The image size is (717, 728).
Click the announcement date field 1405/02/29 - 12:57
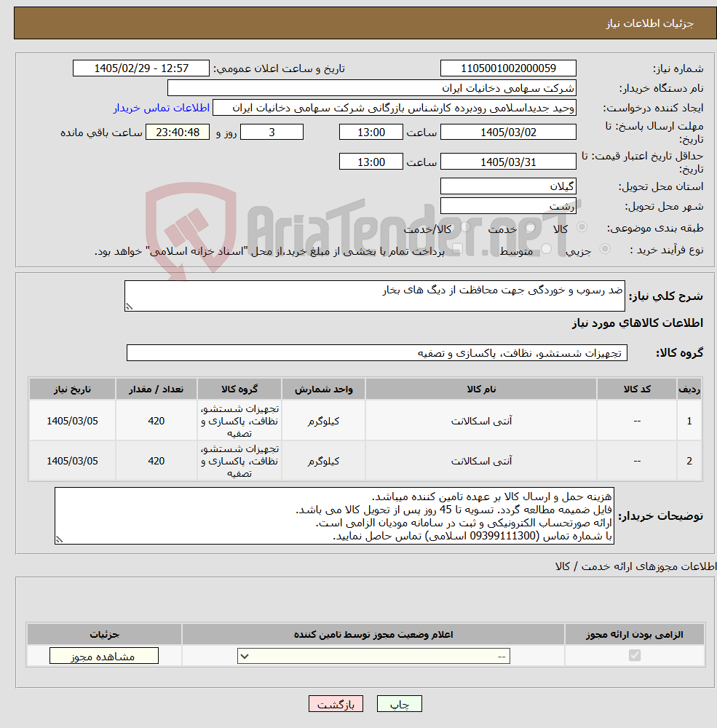(x=141, y=68)
